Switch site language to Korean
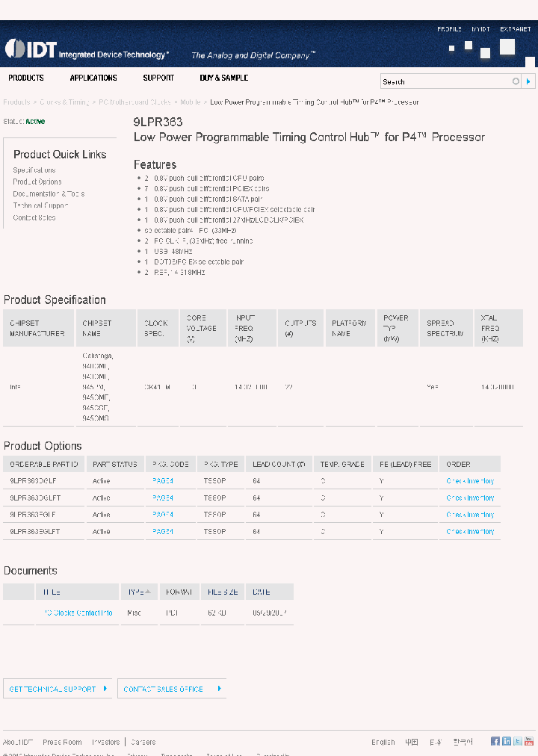Image resolution: width=538 pixels, height=756 pixels. coord(463,742)
